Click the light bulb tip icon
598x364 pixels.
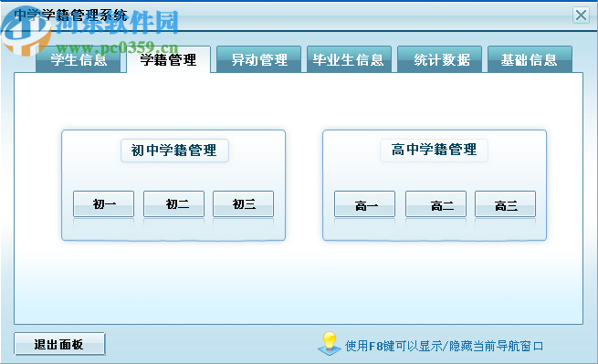[x=330, y=343]
